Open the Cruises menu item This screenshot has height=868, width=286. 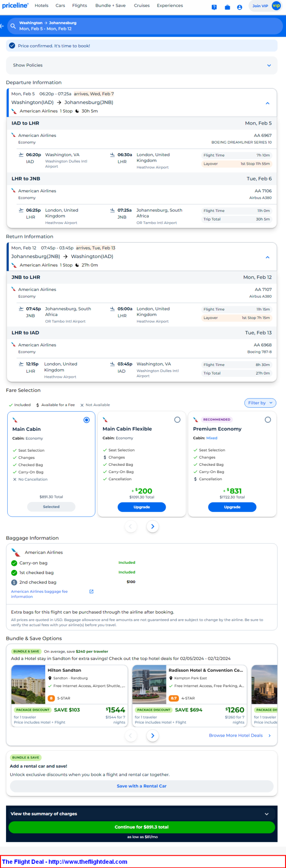click(142, 6)
